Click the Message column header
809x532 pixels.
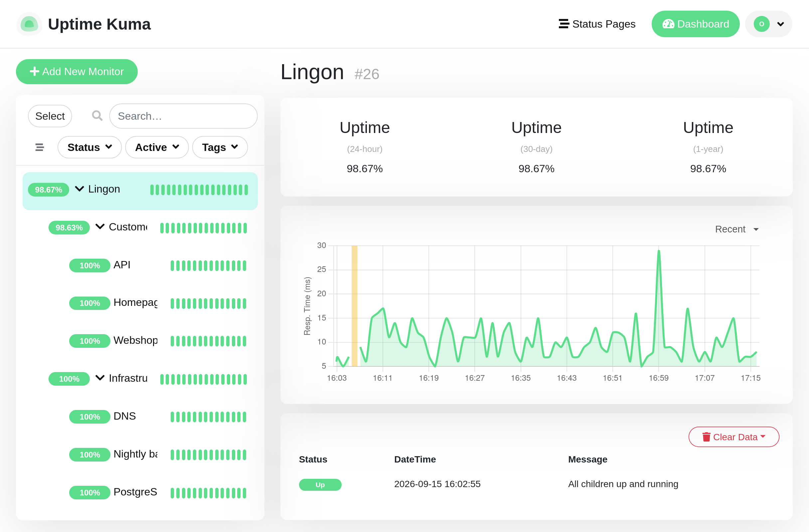click(x=588, y=459)
